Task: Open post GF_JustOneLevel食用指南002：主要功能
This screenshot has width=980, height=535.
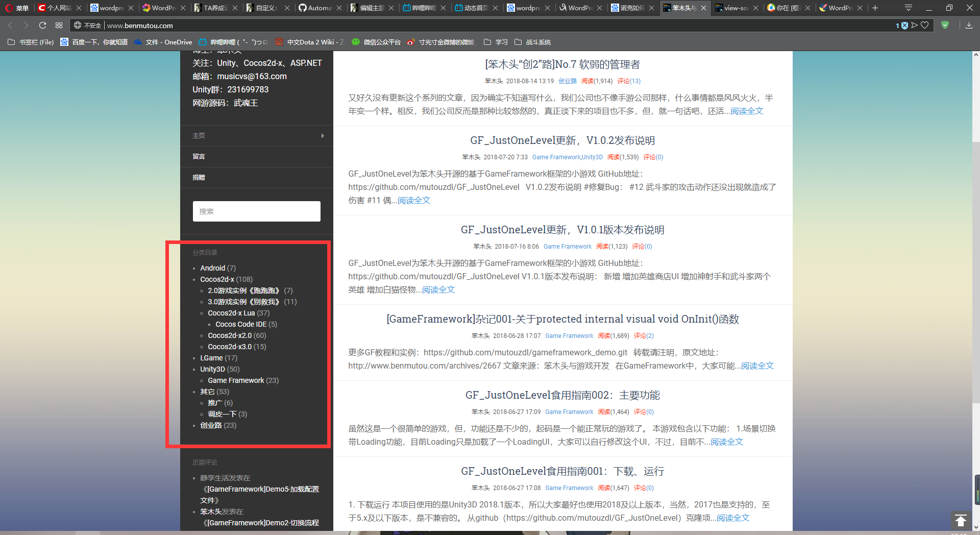Action: click(562, 395)
